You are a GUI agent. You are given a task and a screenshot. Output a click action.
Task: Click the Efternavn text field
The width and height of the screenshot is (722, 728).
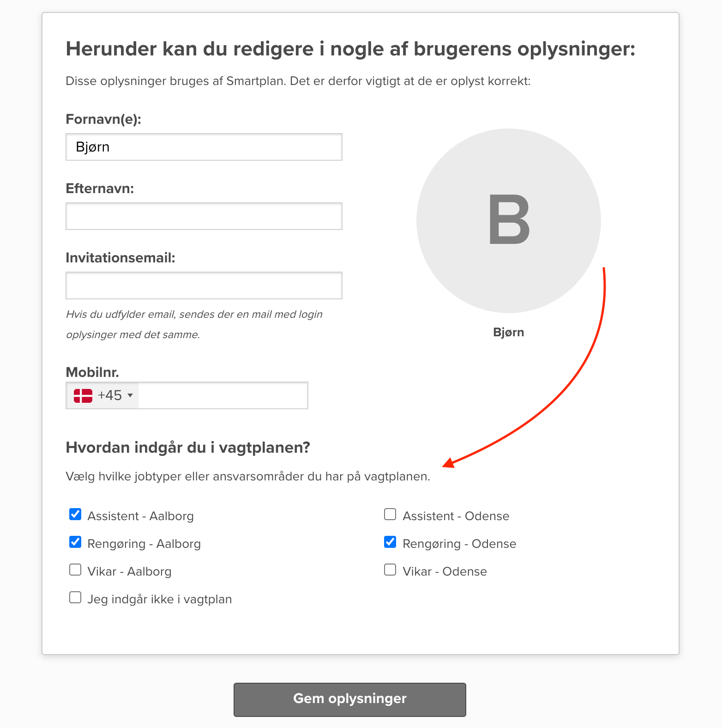point(204,216)
